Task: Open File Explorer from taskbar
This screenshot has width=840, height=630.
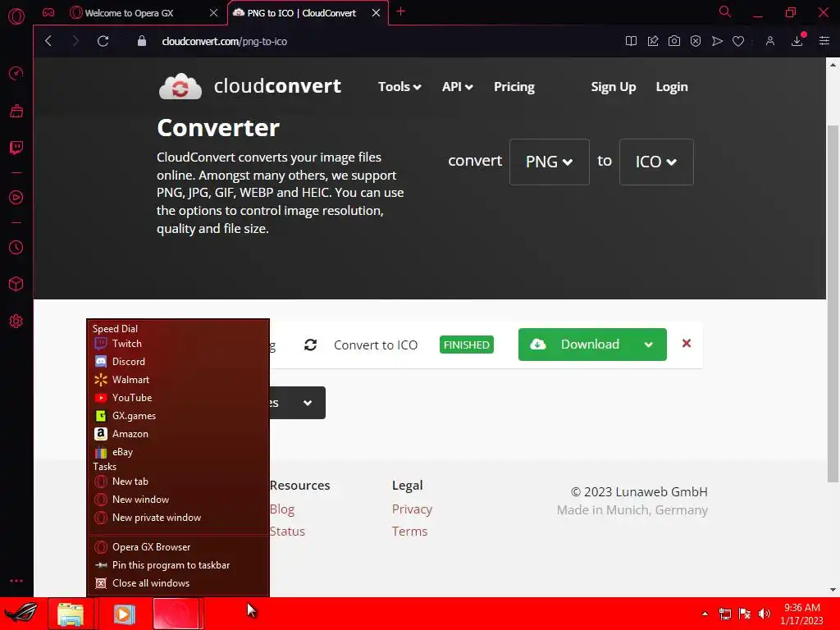Action: [x=71, y=614]
